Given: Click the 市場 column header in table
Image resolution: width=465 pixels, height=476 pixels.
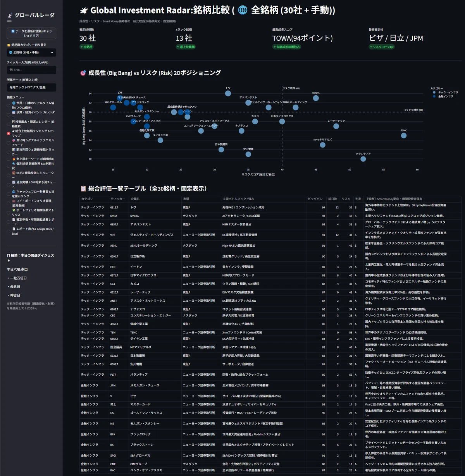Looking at the screenshot, I should (x=201, y=199).
